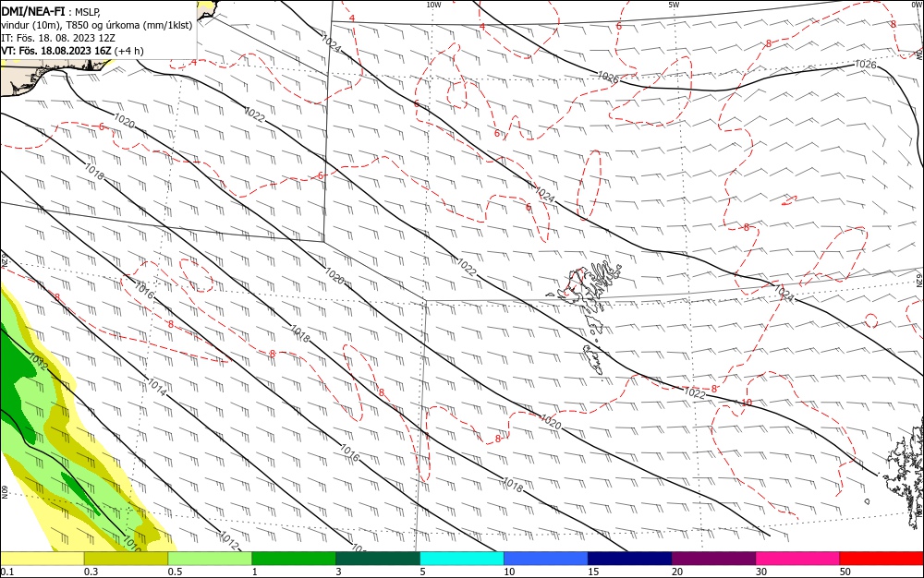Click the "DMI/NEA-FI" title text

coord(33,12)
